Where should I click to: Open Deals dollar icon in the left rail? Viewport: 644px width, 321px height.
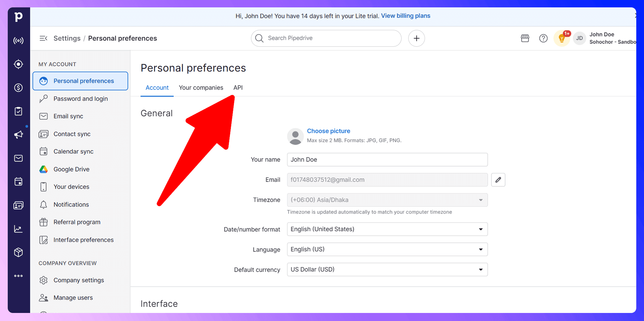point(18,88)
